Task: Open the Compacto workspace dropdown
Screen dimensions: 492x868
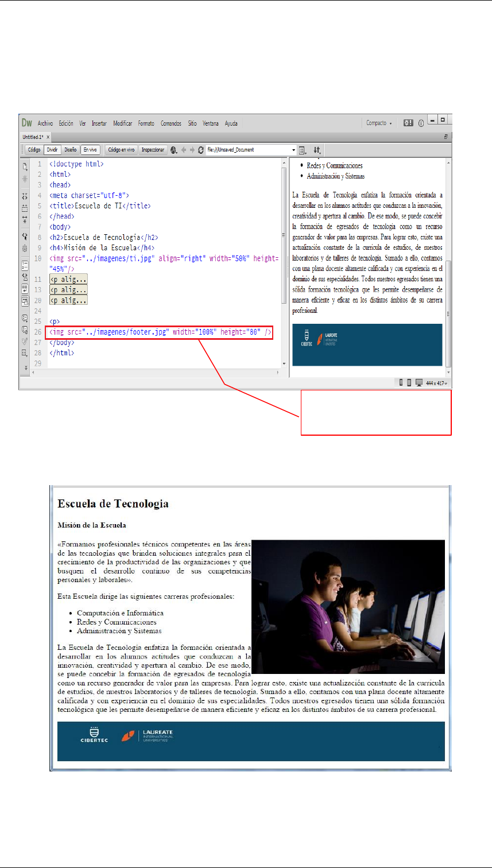Action: [x=379, y=123]
